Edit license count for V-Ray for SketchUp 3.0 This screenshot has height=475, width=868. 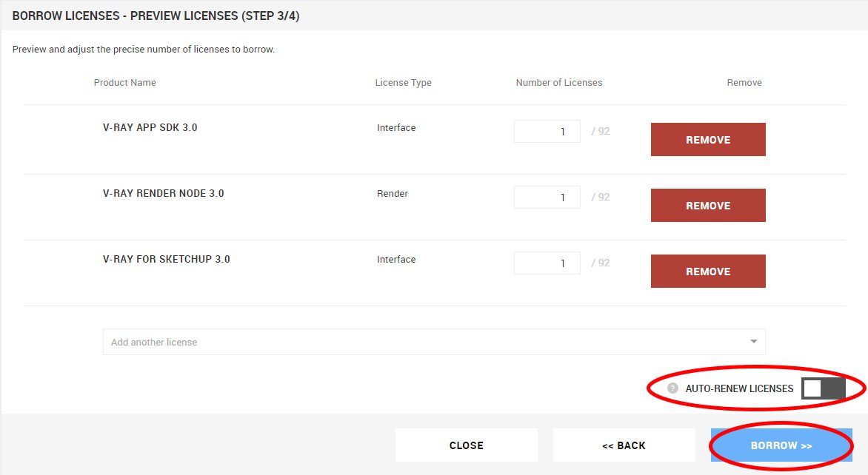[547, 263]
